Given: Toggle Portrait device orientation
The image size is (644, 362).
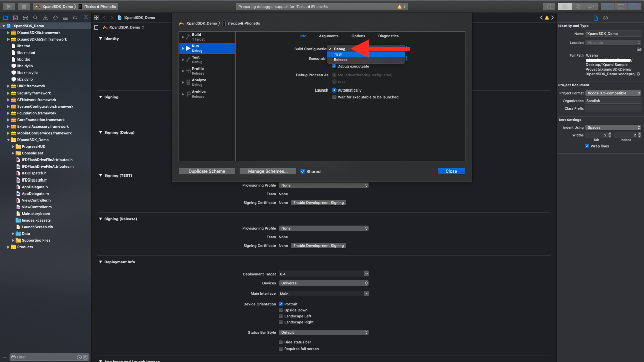Looking at the screenshot, I should tap(281, 304).
